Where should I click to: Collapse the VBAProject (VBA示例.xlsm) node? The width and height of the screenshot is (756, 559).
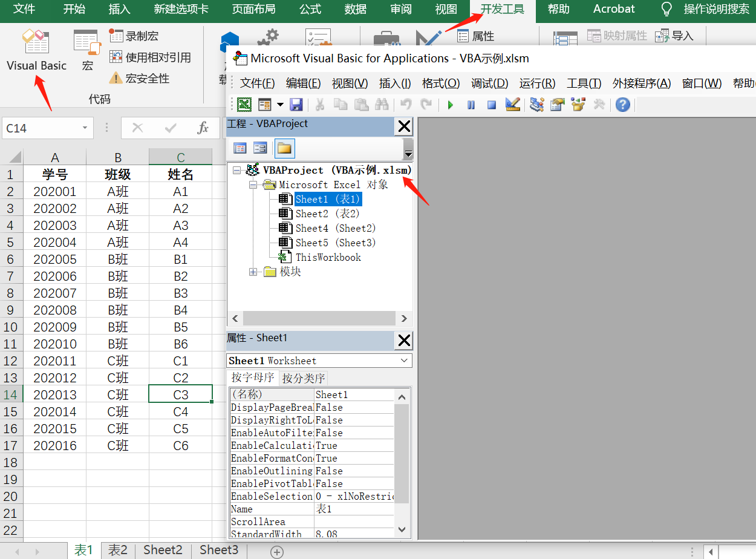tap(237, 171)
